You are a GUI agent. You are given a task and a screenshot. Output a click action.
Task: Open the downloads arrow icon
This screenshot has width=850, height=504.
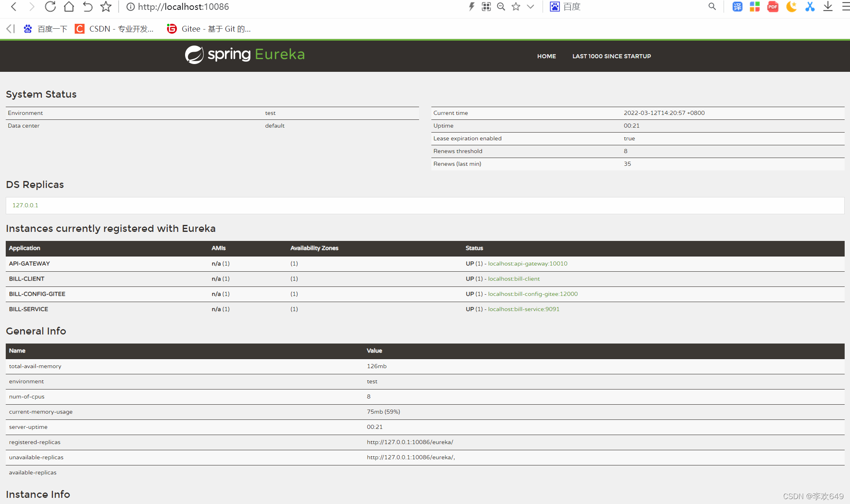pyautogui.click(x=828, y=7)
